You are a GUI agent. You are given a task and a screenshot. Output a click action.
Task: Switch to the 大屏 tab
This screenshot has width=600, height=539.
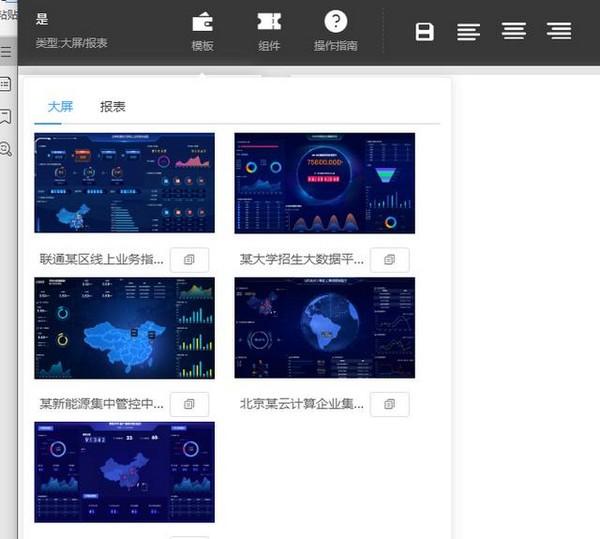[x=60, y=107]
